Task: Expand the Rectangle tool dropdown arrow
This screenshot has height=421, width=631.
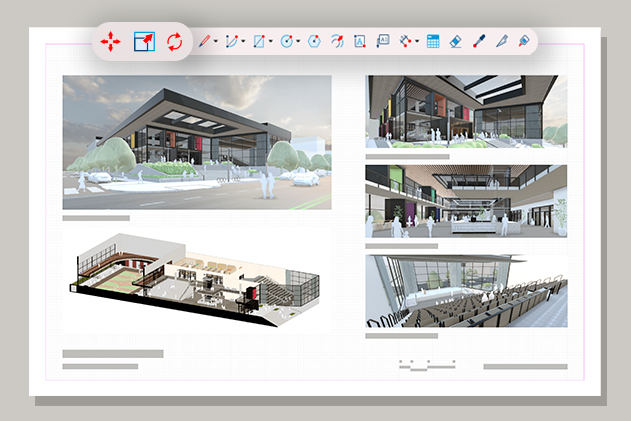Action: [x=270, y=41]
